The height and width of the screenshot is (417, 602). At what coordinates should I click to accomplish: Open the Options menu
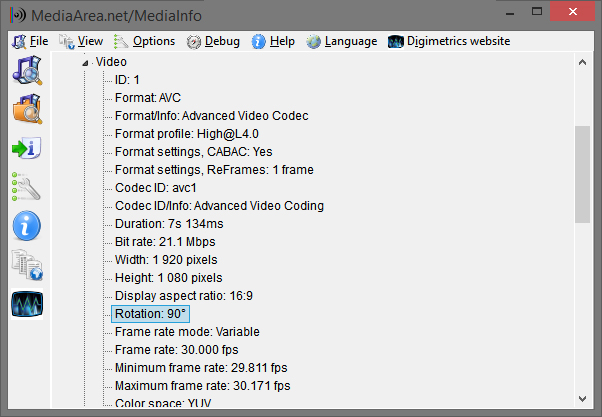144,41
